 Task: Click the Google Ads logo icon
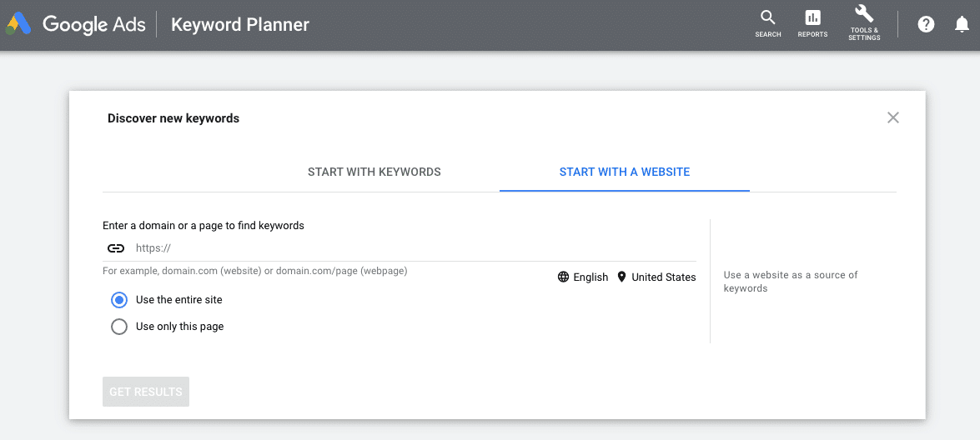point(18,24)
